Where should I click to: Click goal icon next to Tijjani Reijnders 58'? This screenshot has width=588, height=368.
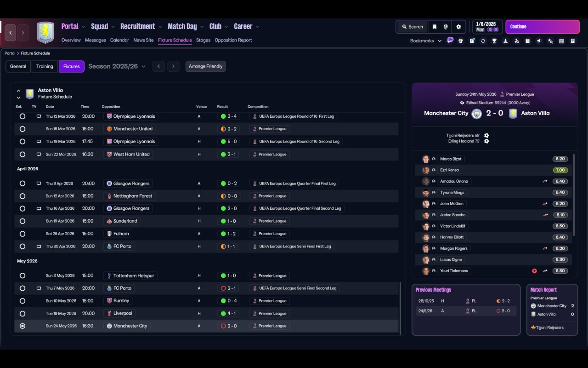pos(486,135)
